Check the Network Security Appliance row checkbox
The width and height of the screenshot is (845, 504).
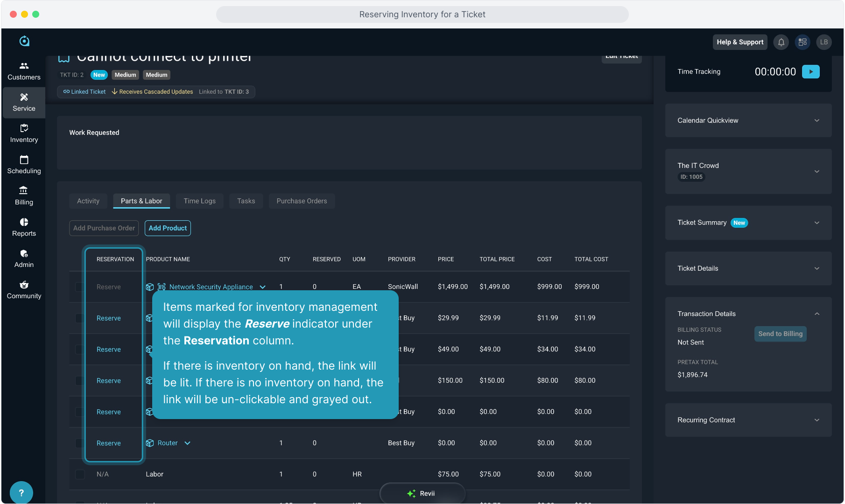pyautogui.click(x=79, y=287)
